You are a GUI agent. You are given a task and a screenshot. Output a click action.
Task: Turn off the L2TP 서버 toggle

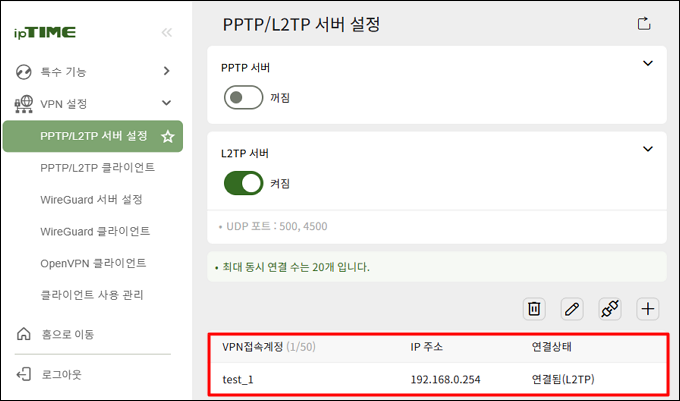click(243, 183)
